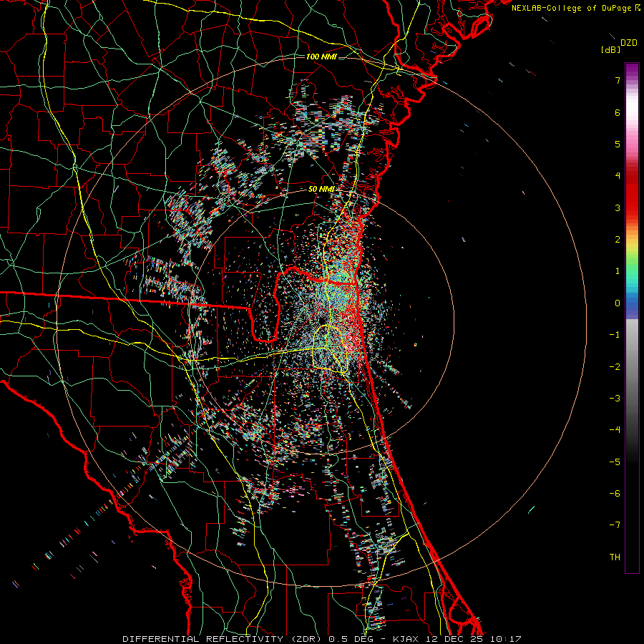Click the -3 value on color scale
The image size is (644, 644).
pos(615,399)
